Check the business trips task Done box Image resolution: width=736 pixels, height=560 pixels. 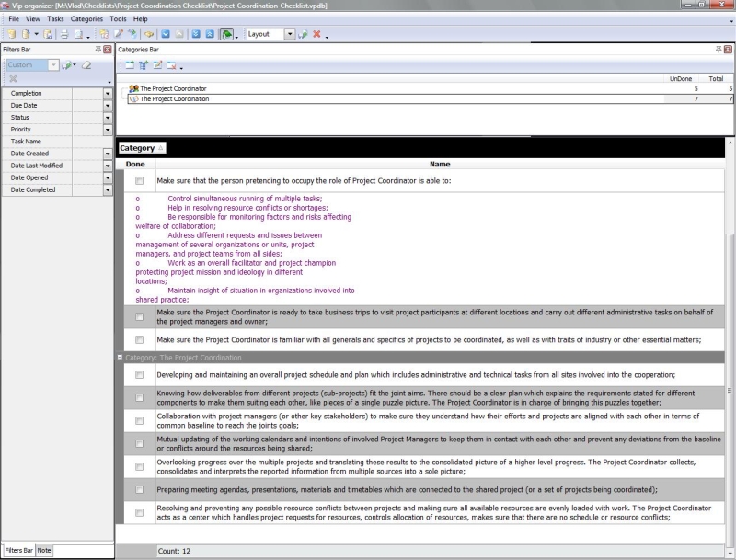click(x=140, y=316)
